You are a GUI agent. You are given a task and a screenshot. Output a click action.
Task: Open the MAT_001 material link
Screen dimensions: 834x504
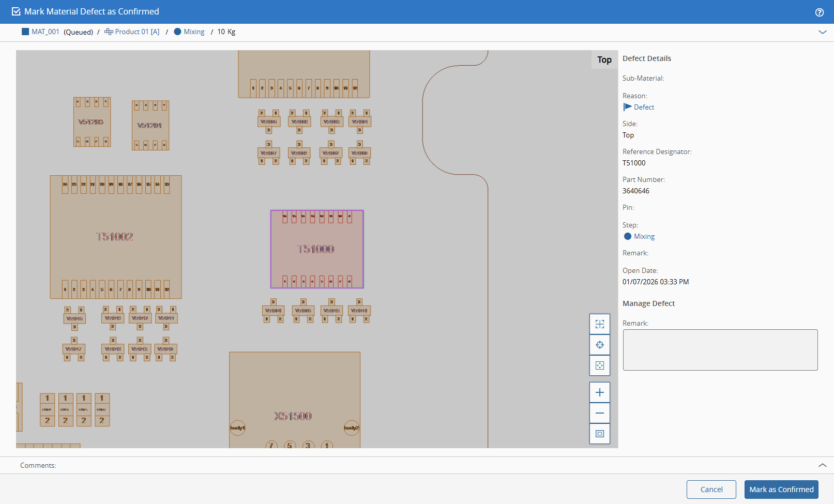coord(45,32)
